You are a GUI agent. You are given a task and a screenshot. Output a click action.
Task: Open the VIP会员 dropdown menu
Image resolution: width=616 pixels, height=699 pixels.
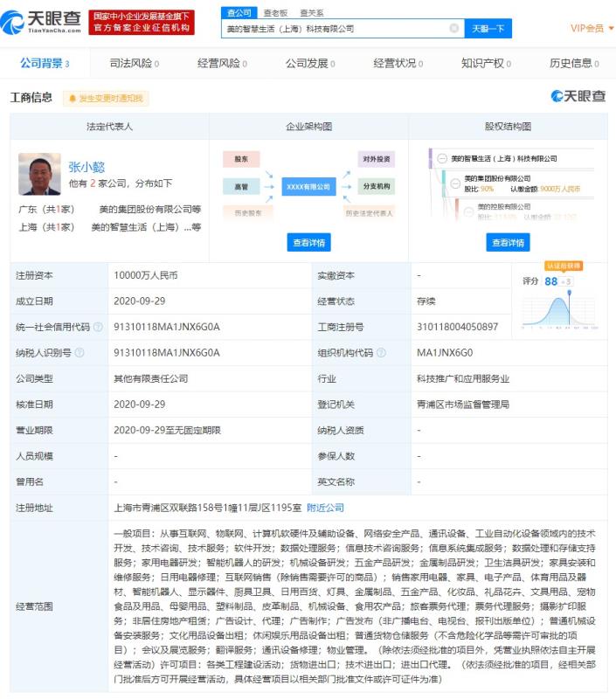[592, 28]
